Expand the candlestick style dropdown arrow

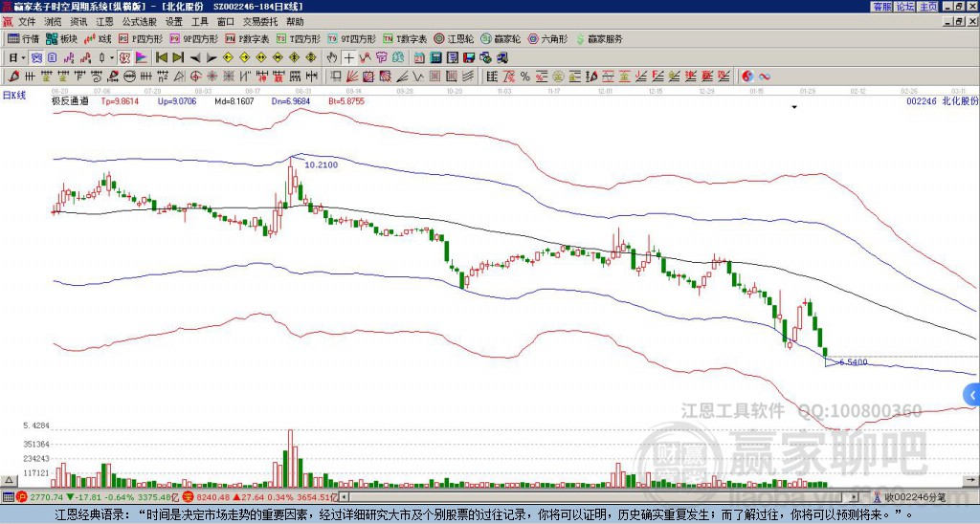click(x=112, y=58)
